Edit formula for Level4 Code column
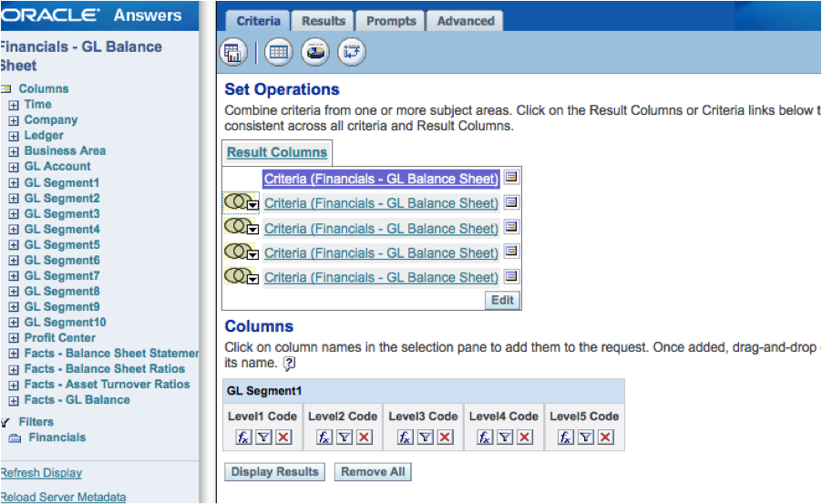The image size is (822, 504). [485, 437]
